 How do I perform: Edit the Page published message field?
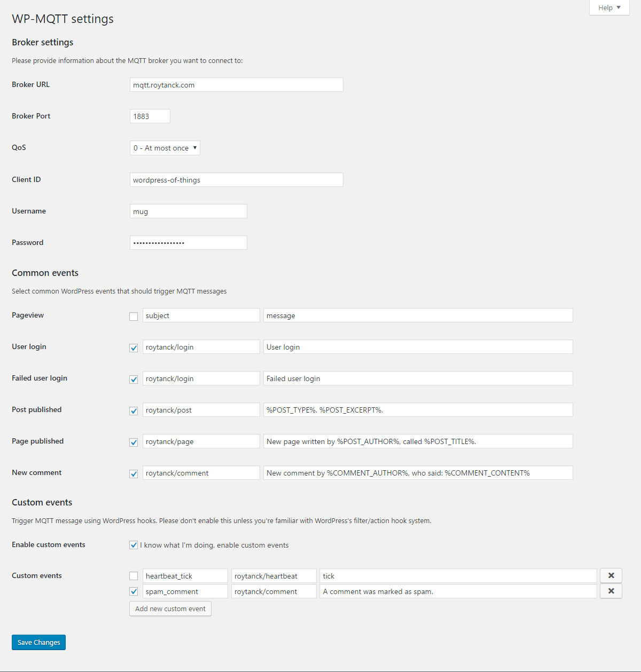[x=418, y=441]
